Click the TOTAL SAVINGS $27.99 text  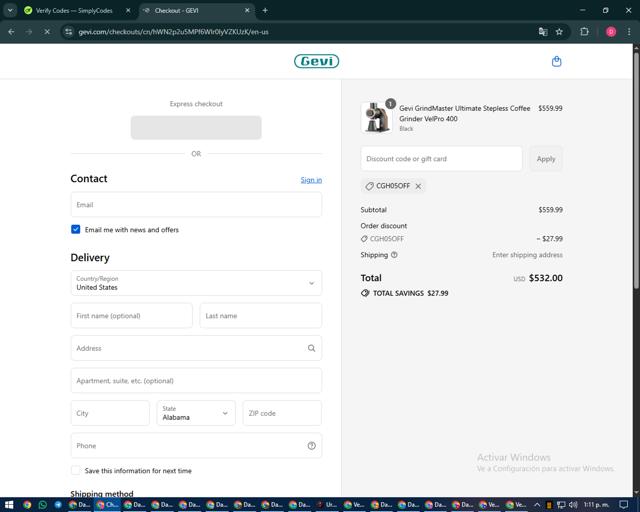410,293
